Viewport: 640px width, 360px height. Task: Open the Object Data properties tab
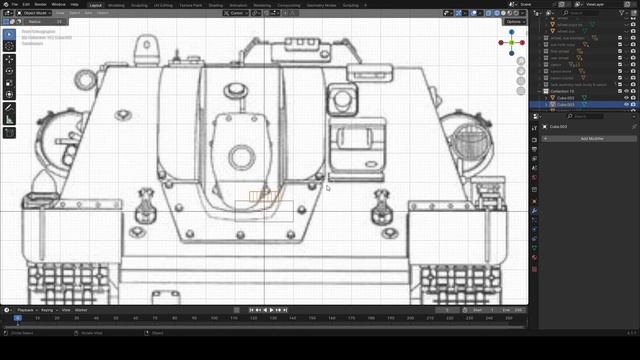click(534, 249)
